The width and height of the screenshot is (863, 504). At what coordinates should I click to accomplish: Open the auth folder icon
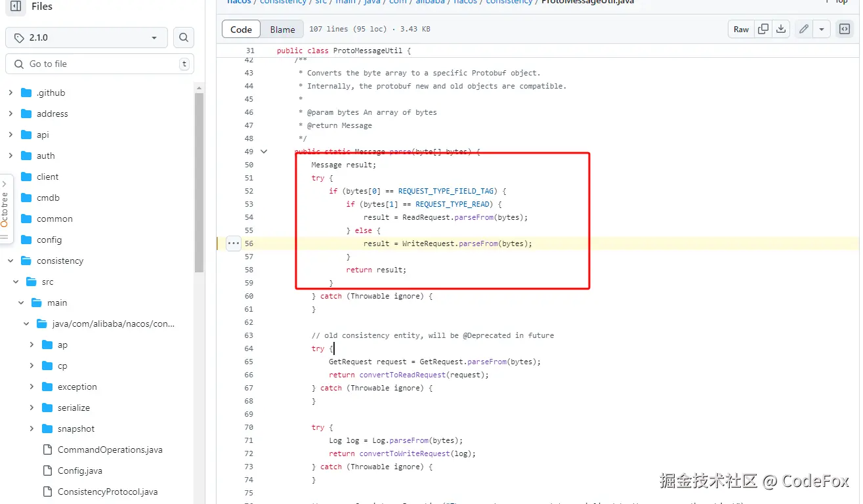tap(26, 156)
